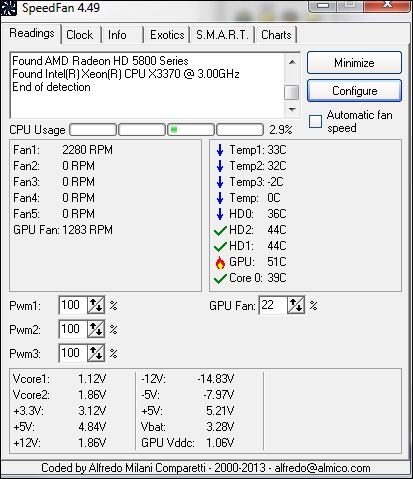Adjust Pwm1 value using spinner arrows
The height and width of the screenshot is (479, 413).
96,305
